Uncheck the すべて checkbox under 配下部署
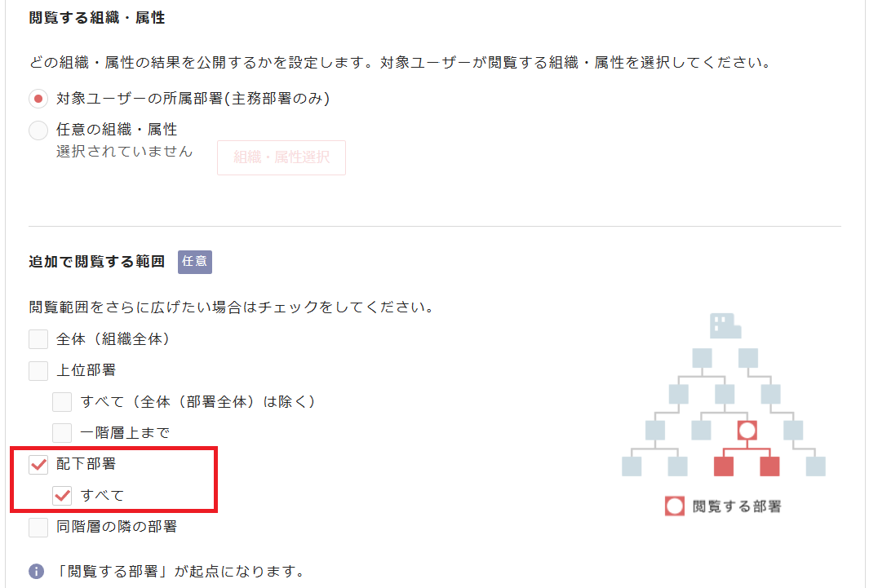 [x=62, y=495]
